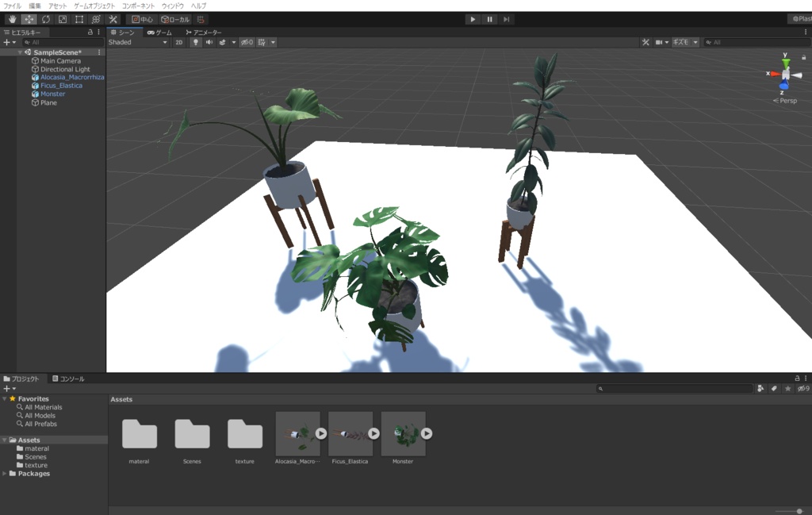This screenshot has width=812, height=515.
Task: Select the Rotate tool
Action: [44, 19]
